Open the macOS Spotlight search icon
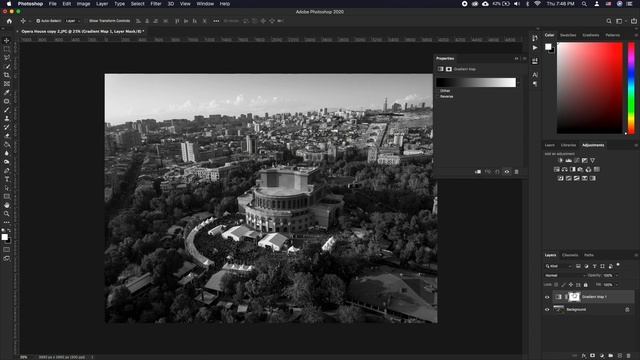Screen dimensions: 640x360 584,4
